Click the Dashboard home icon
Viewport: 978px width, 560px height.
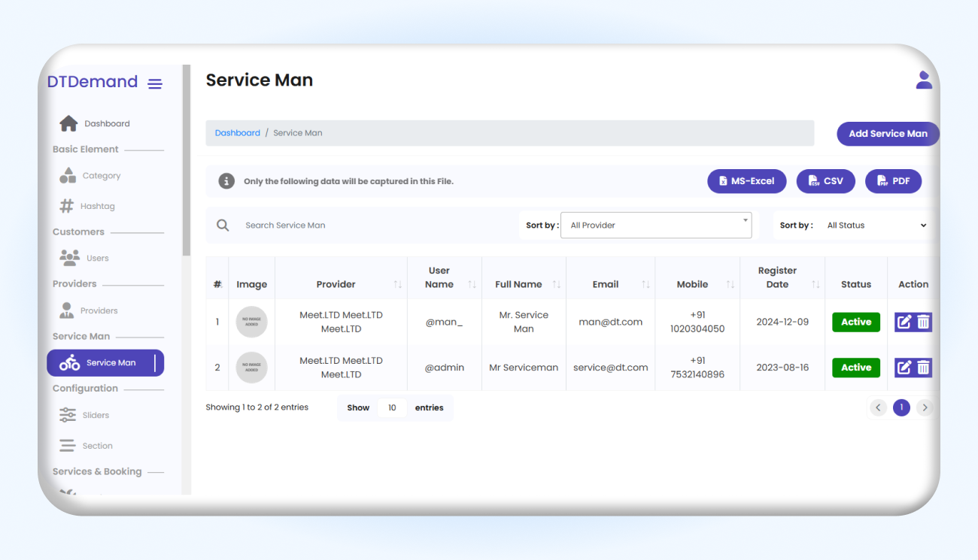(x=68, y=123)
